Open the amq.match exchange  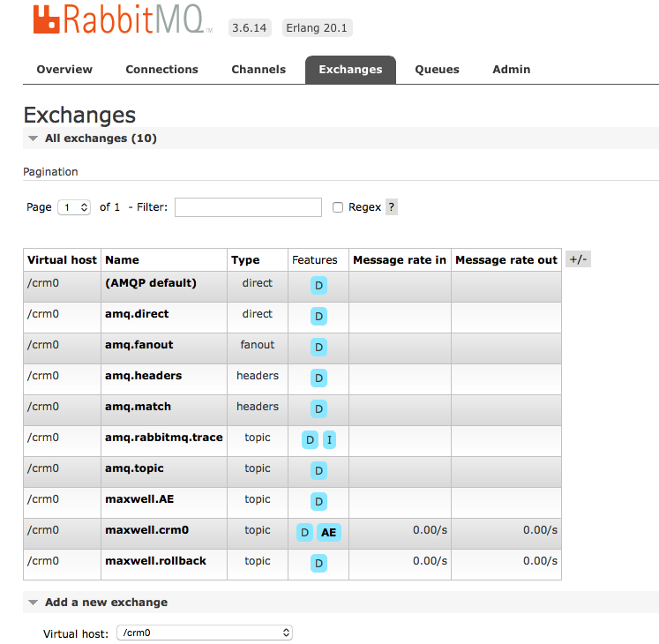[138, 407]
